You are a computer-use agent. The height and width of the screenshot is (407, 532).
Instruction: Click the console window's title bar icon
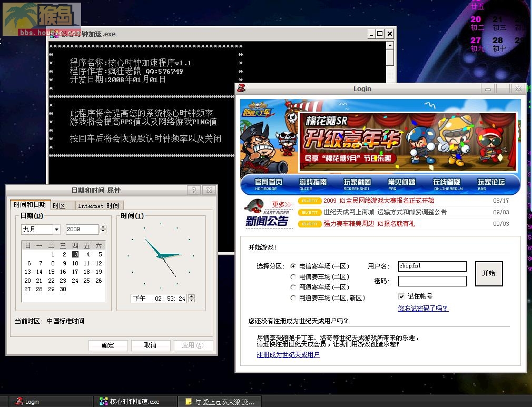coord(54,34)
